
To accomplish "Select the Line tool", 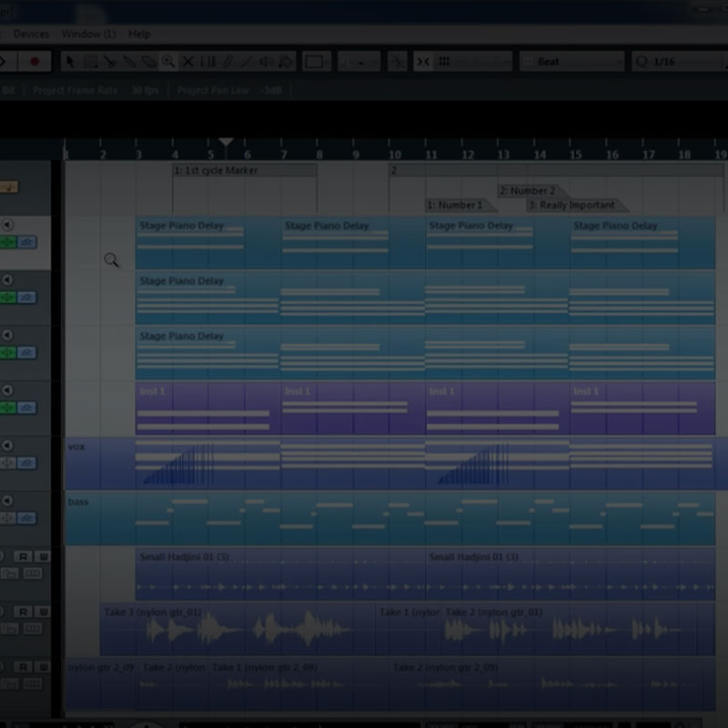I will [247, 61].
